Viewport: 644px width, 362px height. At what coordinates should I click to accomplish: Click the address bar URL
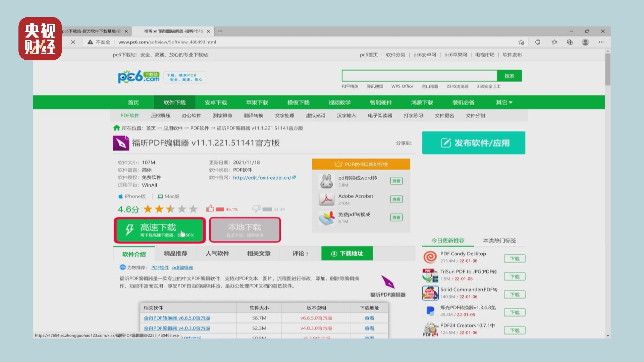(167, 42)
